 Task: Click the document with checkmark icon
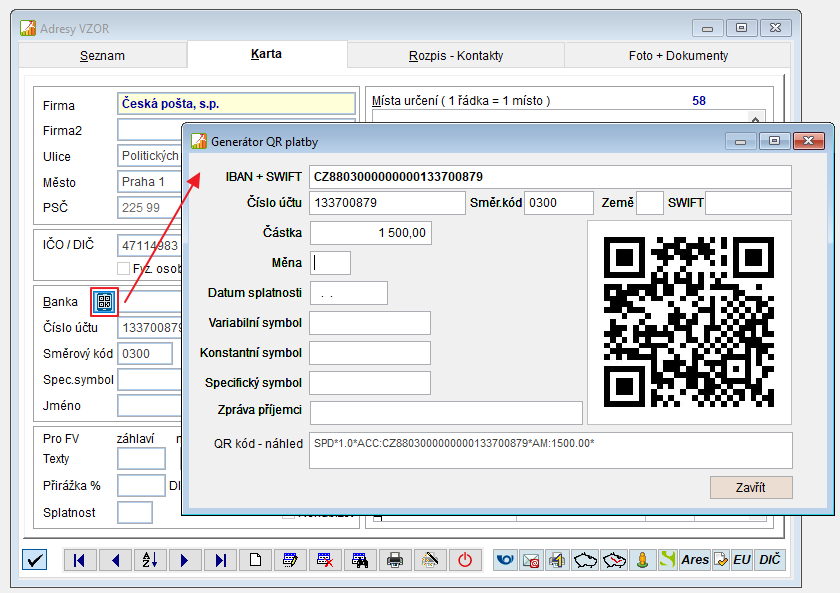(721, 560)
